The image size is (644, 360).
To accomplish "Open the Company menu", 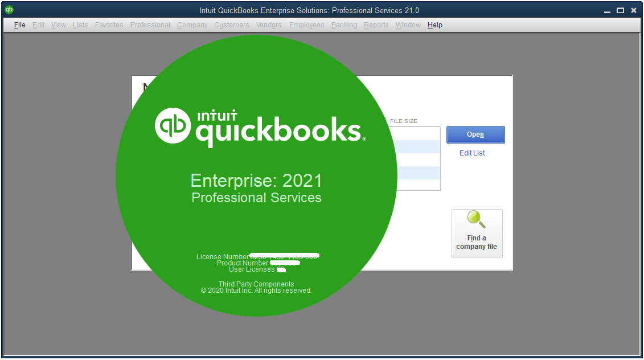I will (192, 25).
